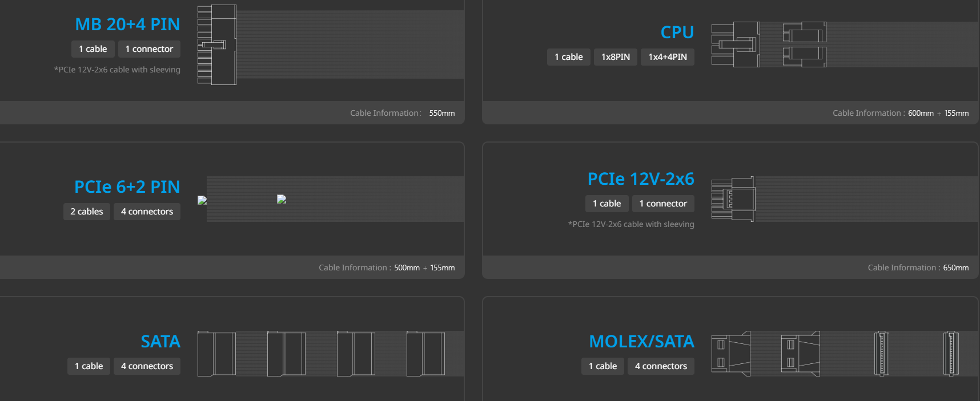The width and height of the screenshot is (980, 401).
Task: Click the PCIe 12V-2x6 connector illustration
Action: point(733,199)
